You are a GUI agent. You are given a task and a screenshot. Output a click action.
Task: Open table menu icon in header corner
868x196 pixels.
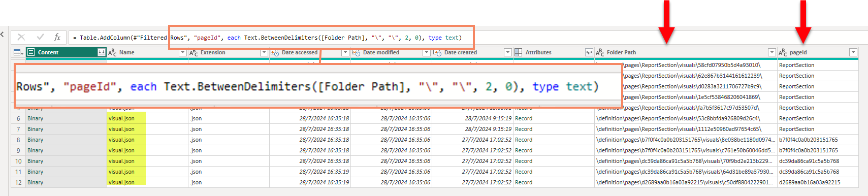[18, 52]
